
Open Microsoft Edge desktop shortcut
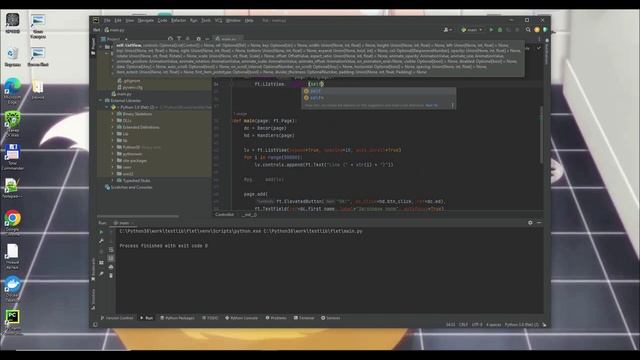(12, 91)
